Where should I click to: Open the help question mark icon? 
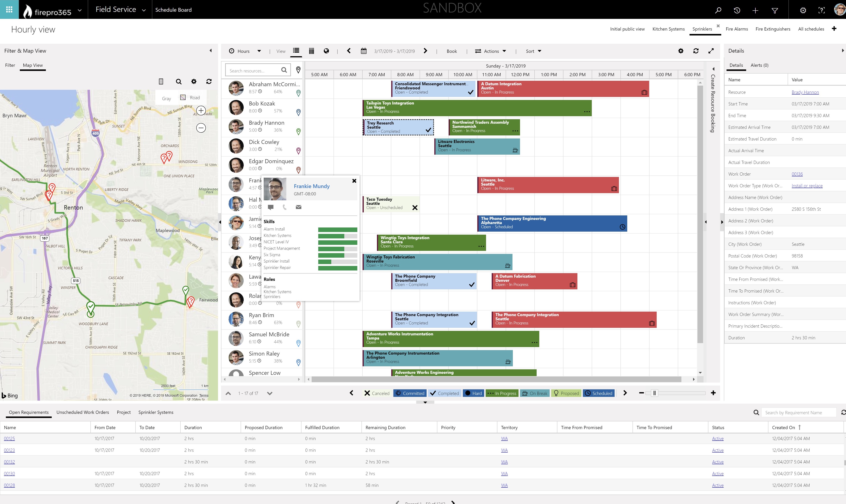pos(821,10)
